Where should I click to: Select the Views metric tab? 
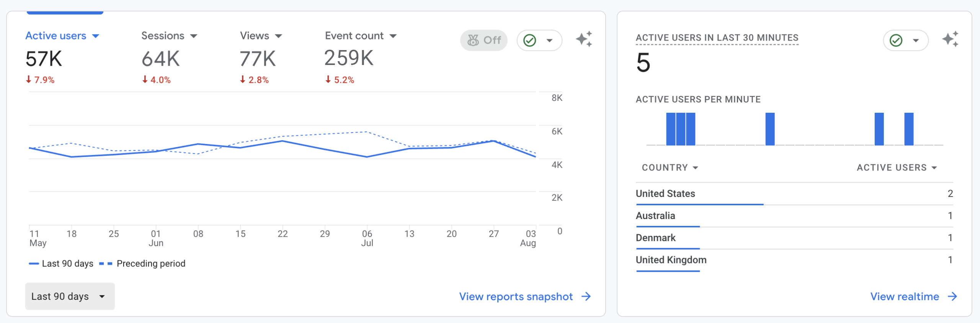click(255, 36)
